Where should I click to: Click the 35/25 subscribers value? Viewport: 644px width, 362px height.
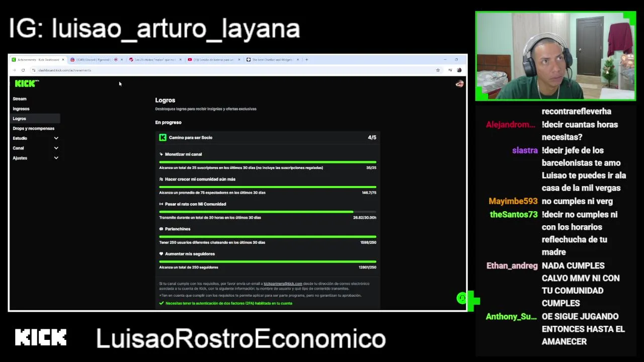tap(371, 168)
